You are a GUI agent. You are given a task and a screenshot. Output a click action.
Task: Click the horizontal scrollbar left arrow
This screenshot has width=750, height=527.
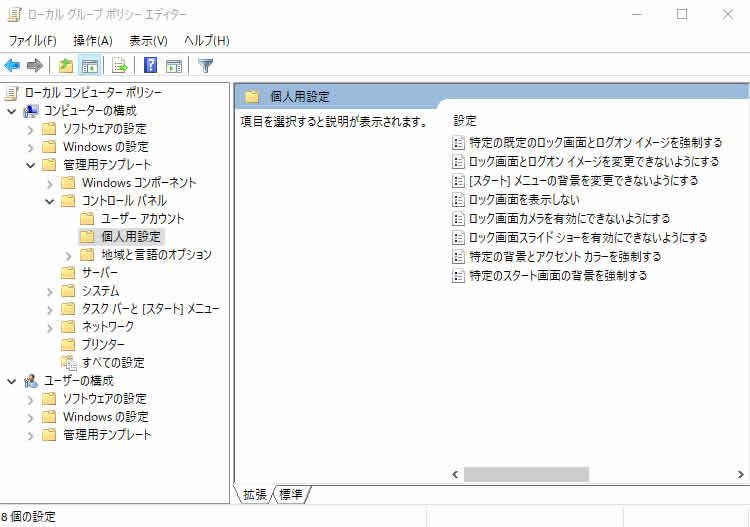[455, 474]
